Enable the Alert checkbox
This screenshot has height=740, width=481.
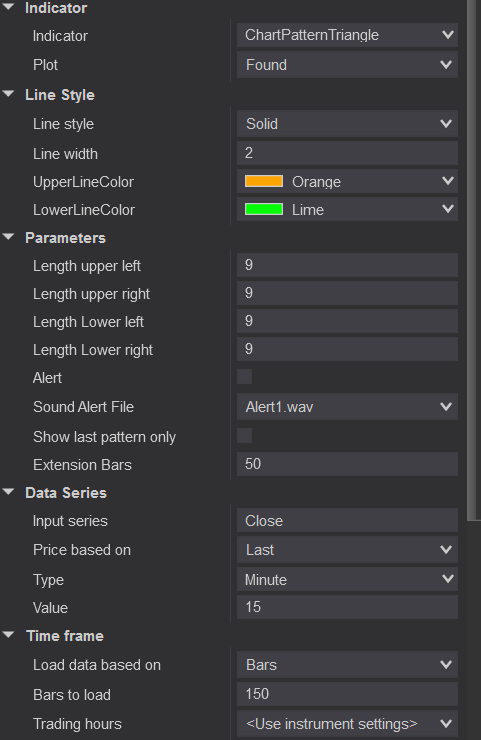(x=245, y=377)
